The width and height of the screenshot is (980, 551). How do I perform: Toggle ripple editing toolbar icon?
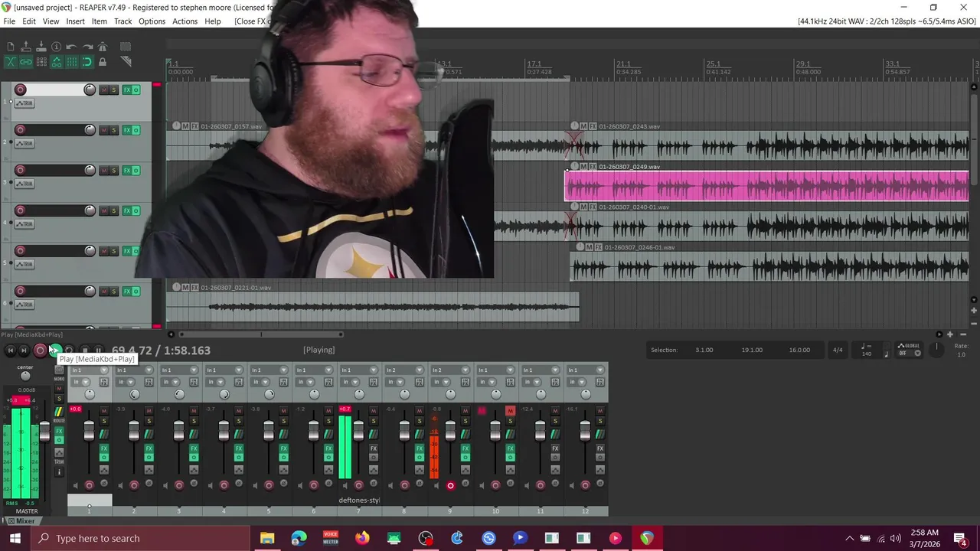(x=41, y=62)
